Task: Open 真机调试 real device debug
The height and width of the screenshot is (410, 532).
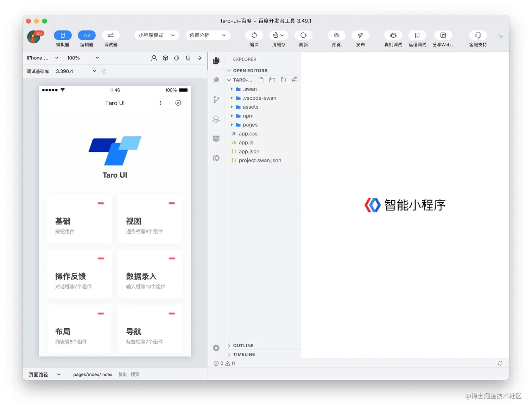Action: coord(393,35)
